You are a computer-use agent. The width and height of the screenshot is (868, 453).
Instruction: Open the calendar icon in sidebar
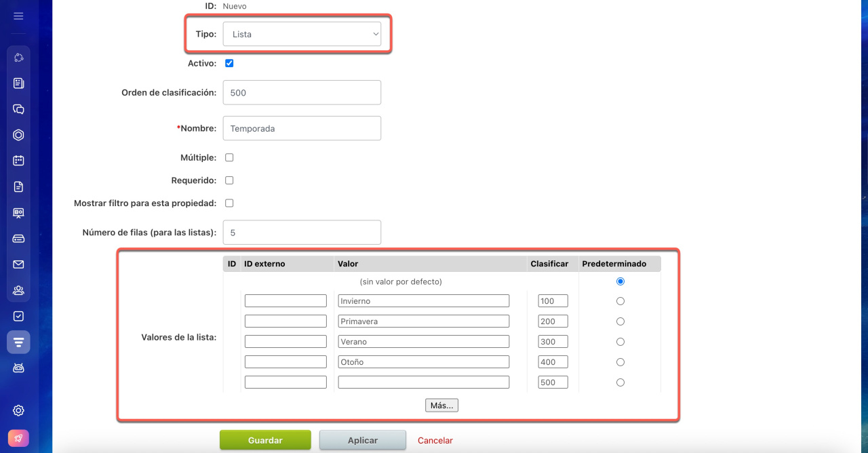coord(18,161)
